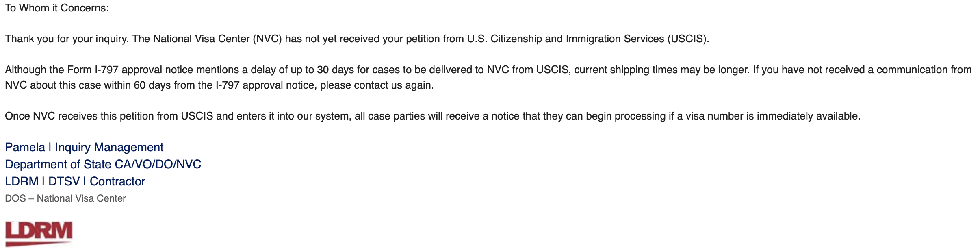Image resolution: width=980 pixels, height=248 pixels.
Task: Click 'all case parties will receive a notice'
Action: (421, 116)
